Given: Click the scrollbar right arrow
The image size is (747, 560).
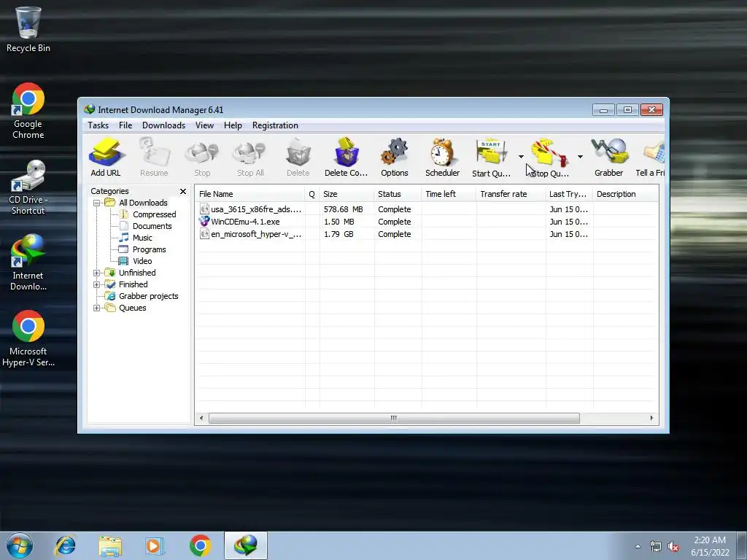Looking at the screenshot, I should click(x=651, y=418).
